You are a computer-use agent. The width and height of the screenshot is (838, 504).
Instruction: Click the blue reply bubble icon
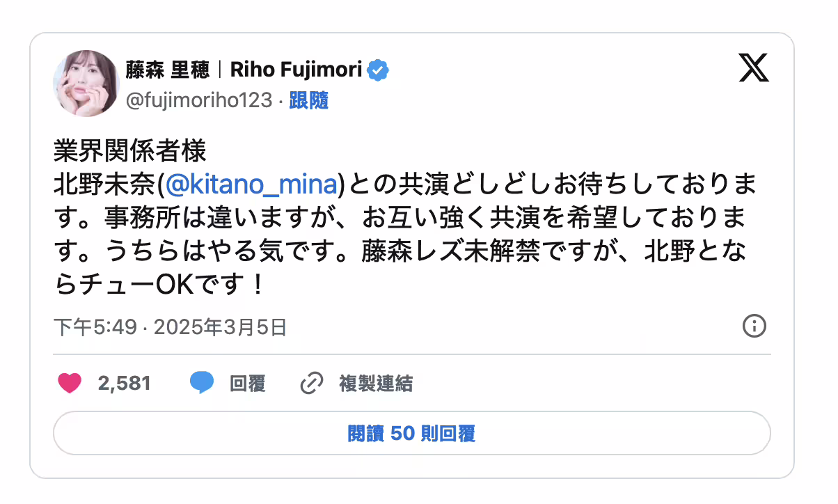click(x=202, y=383)
